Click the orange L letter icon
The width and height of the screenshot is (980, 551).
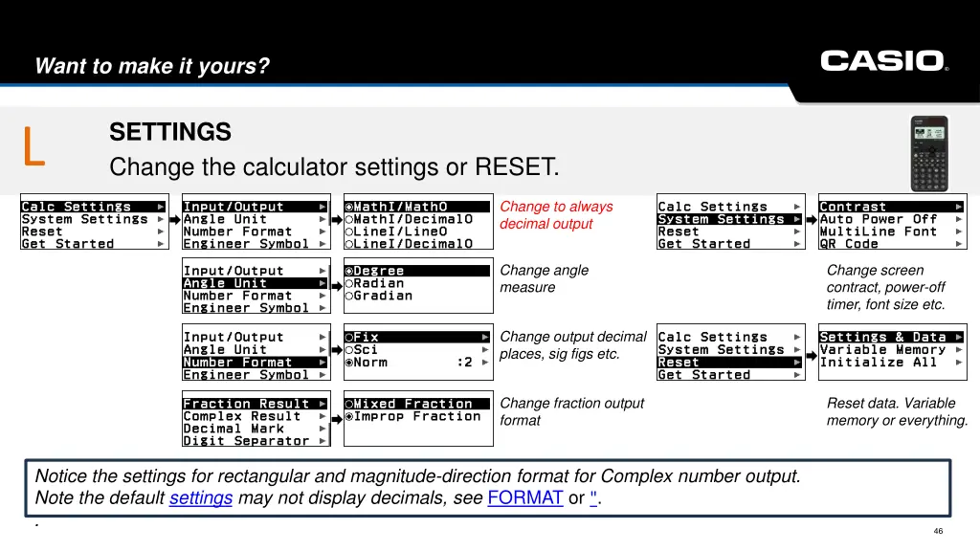click(x=33, y=146)
